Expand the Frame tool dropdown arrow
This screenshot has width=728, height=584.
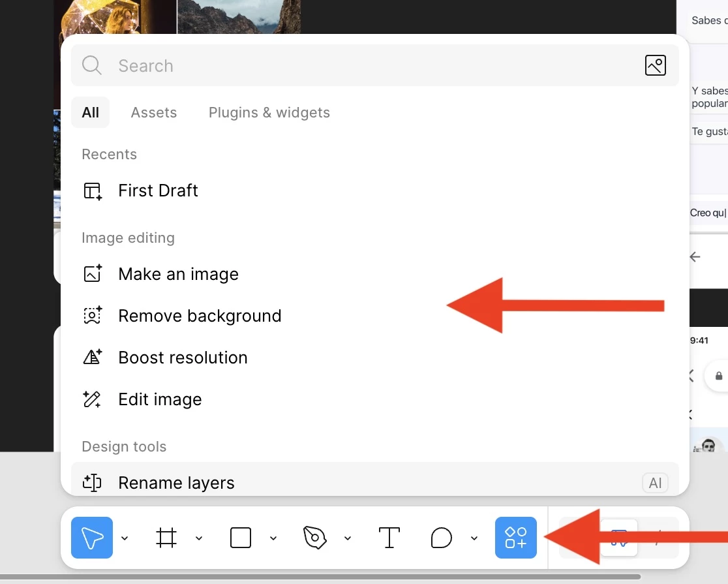point(199,538)
